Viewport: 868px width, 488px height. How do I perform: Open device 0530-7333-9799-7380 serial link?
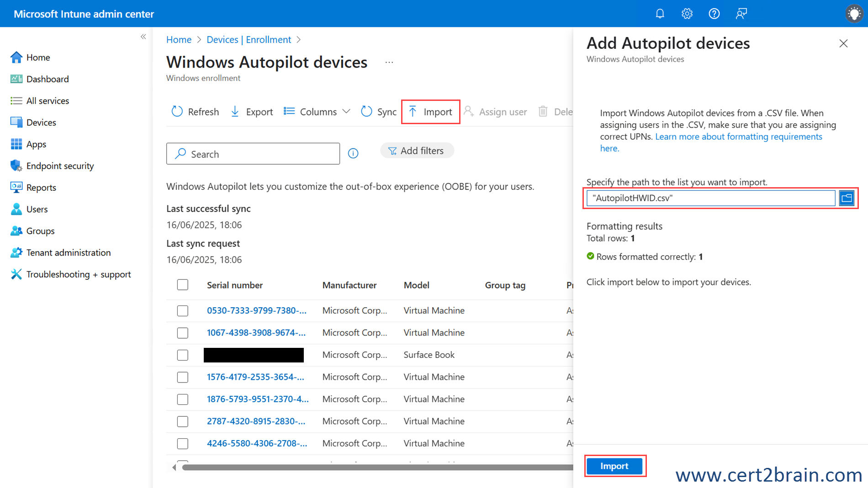pyautogui.click(x=257, y=310)
